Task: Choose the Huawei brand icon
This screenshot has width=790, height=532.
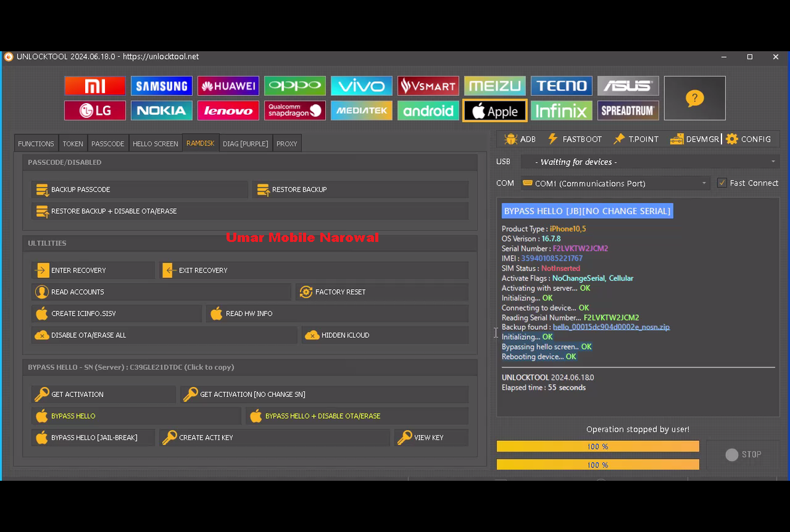Action: (x=228, y=86)
